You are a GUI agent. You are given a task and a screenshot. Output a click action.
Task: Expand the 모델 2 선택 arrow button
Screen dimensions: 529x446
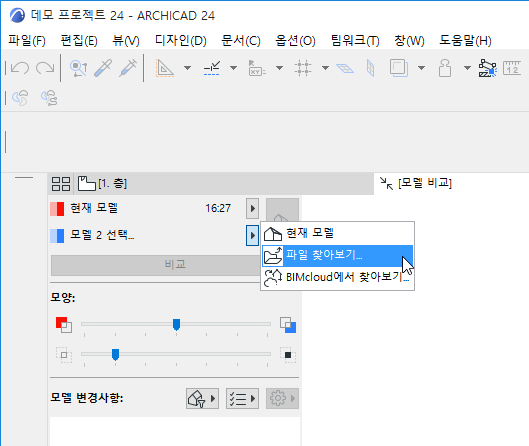[252, 235]
